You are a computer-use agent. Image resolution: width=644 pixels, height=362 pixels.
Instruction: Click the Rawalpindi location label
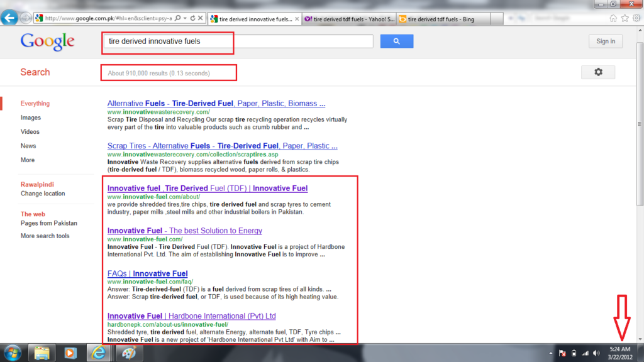pos(37,185)
